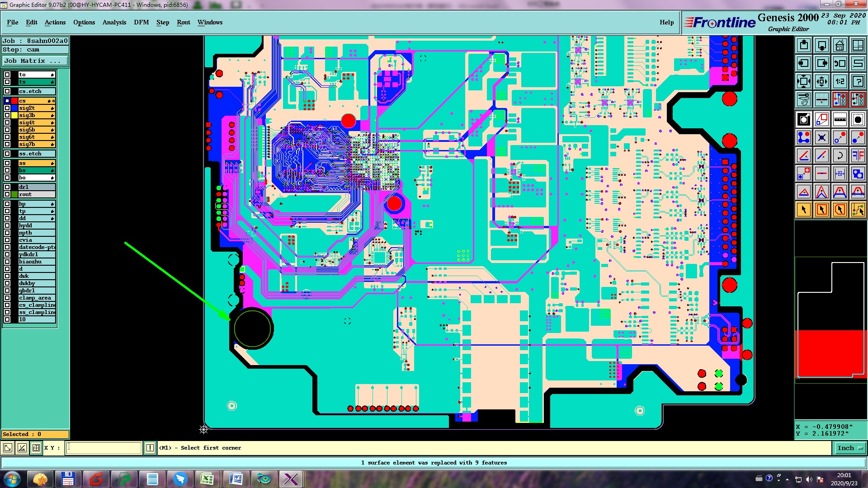868x488 pixels.
Task: Open Actions menu
Action: [x=55, y=22]
